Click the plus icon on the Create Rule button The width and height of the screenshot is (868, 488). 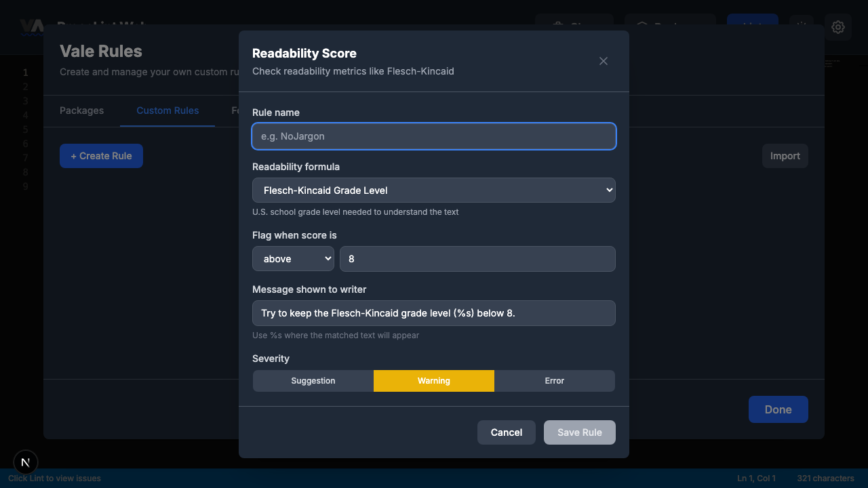pos(73,156)
